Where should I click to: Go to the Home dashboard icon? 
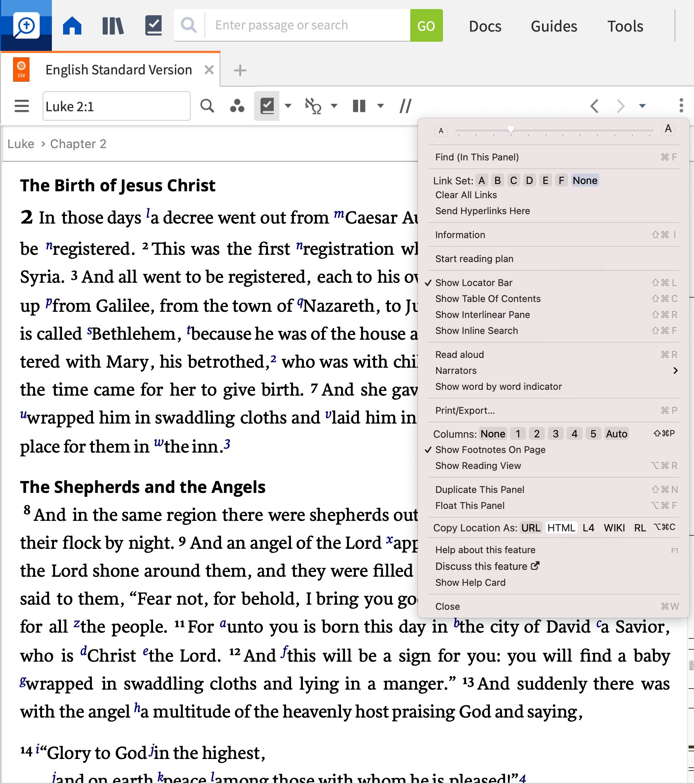click(72, 26)
